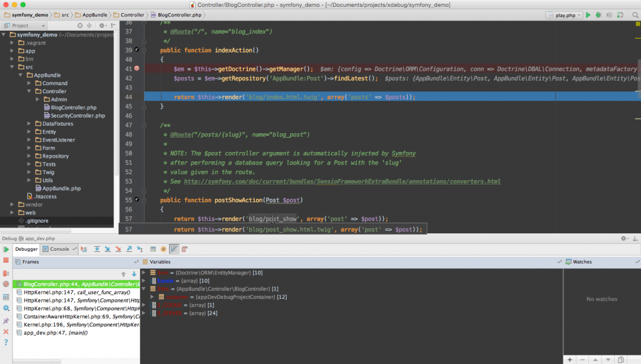Click last red debugger toolbar icon
Image resolution: width=641 pixels, height=364 pixels.
pos(185,249)
